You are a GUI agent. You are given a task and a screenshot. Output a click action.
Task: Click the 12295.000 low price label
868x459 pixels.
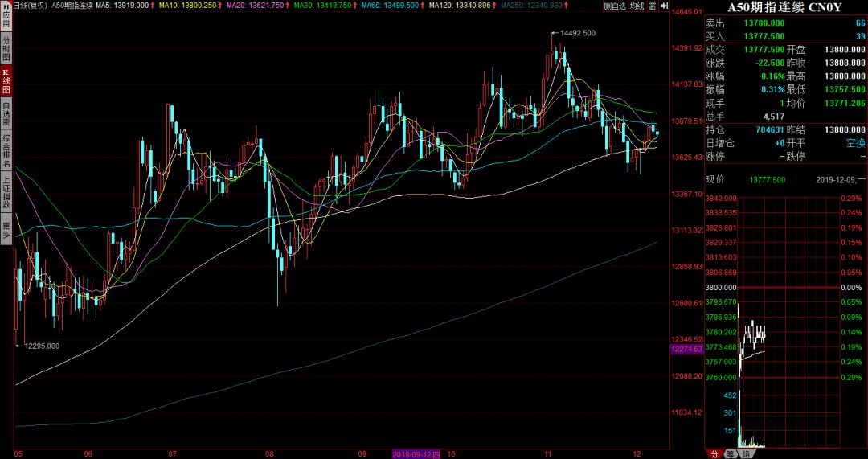pos(42,346)
